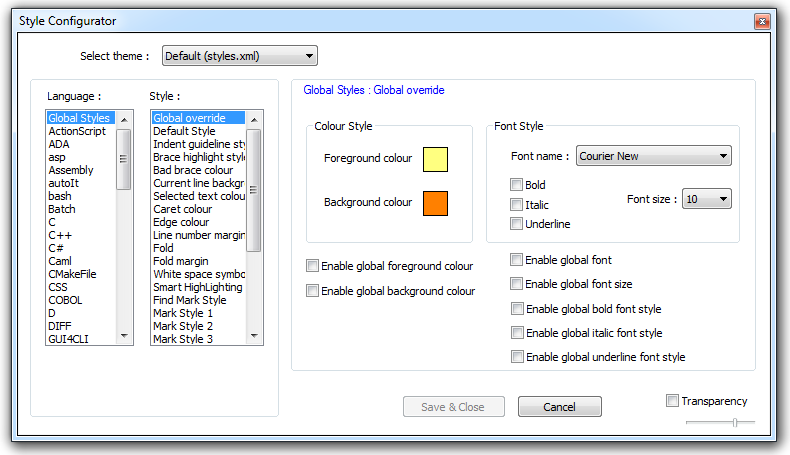Toggle the Italic checkbox
The image size is (790, 455).
(517, 205)
